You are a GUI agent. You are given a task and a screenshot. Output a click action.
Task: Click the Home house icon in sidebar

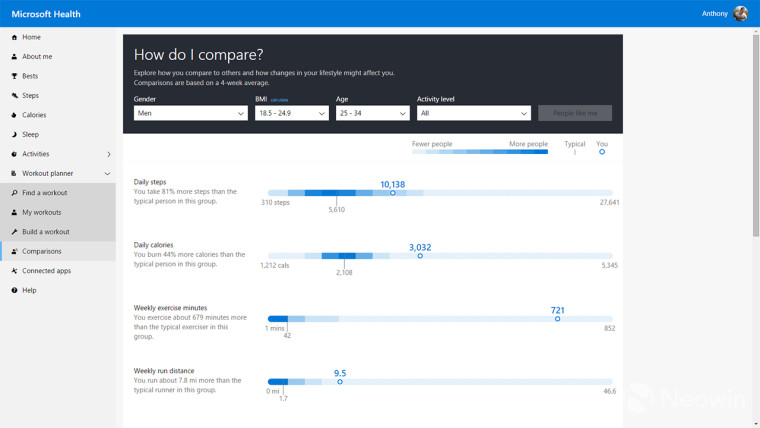(14, 37)
